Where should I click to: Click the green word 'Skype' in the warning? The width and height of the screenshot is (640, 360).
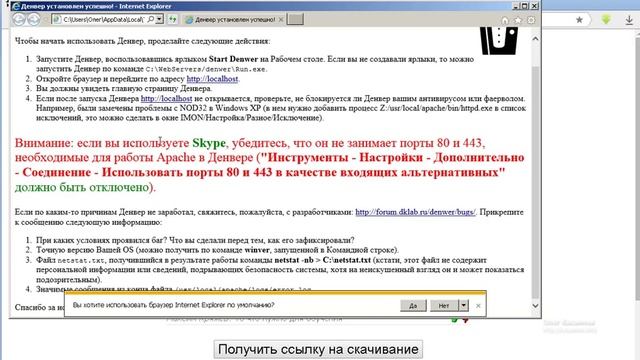209,143
